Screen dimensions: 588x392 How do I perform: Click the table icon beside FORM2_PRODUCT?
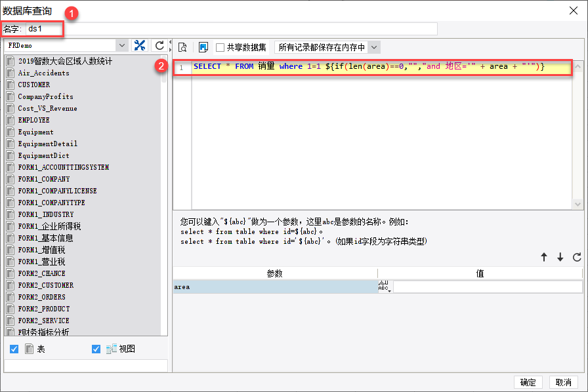coord(10,309)
